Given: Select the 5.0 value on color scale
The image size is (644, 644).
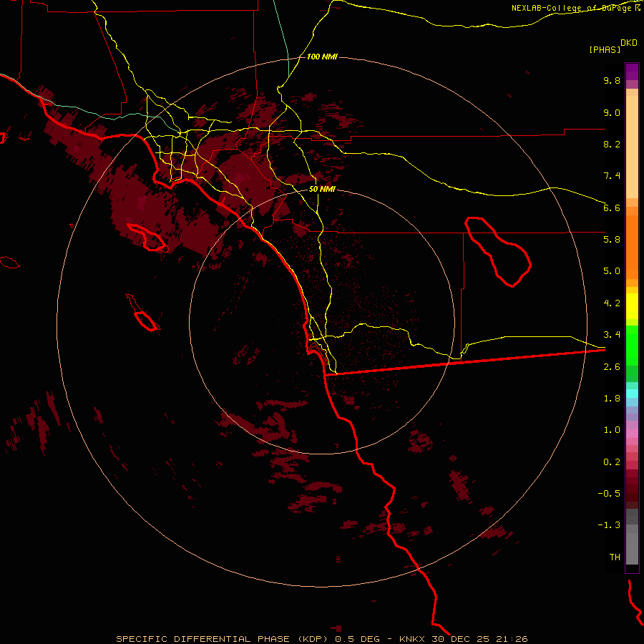Looking at the screenshot, I should click(x=612, y=271).
